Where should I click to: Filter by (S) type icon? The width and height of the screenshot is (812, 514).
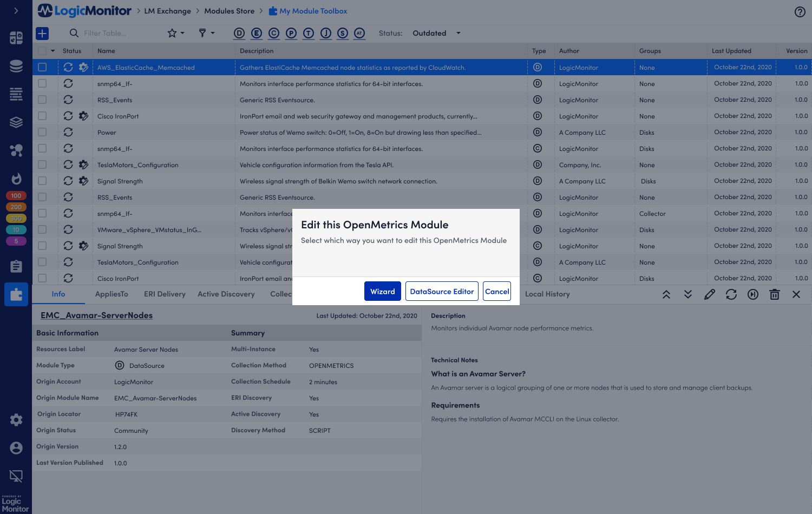(343, 34)
